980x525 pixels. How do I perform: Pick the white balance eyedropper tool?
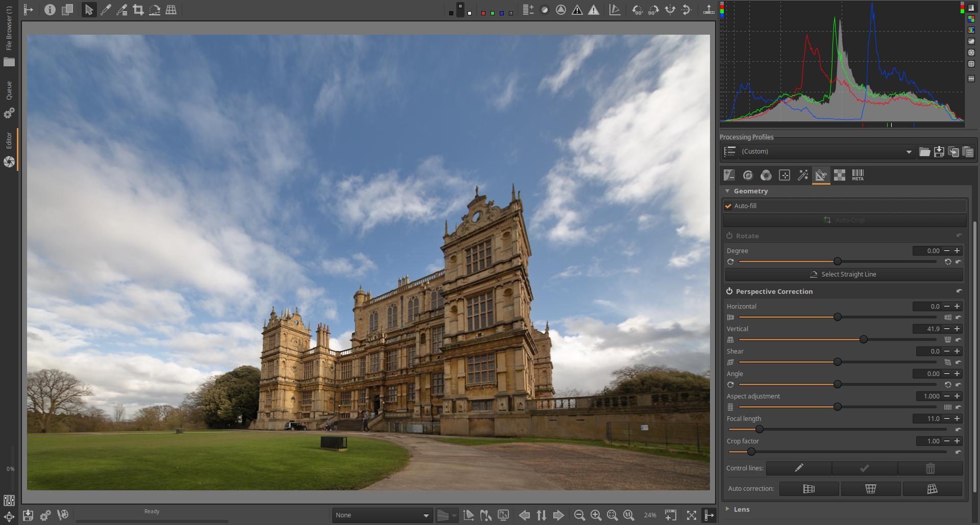tap(106, 10)
